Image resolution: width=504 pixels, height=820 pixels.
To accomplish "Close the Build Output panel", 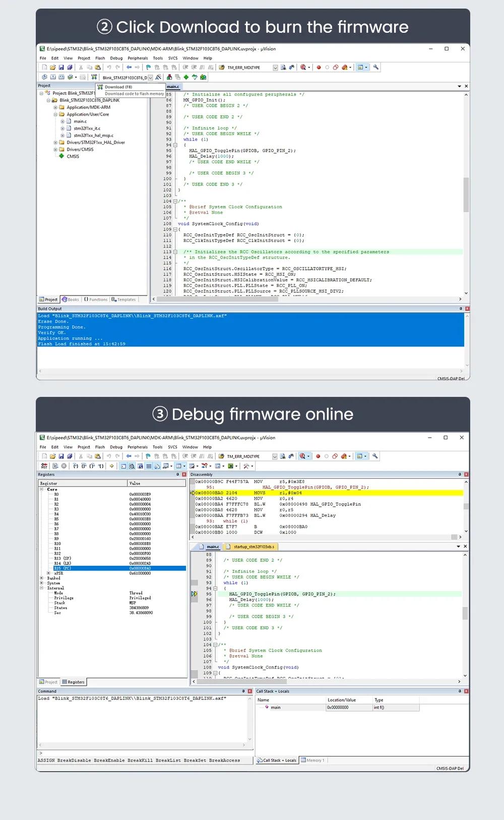I will click(467, 309).
